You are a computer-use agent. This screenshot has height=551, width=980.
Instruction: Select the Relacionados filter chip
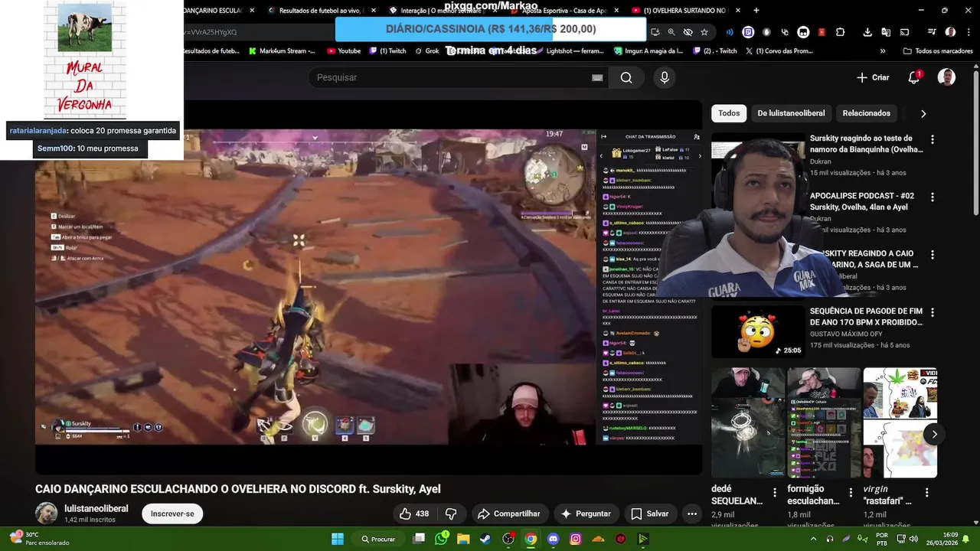pyautogui.click(x=866, y=113)
